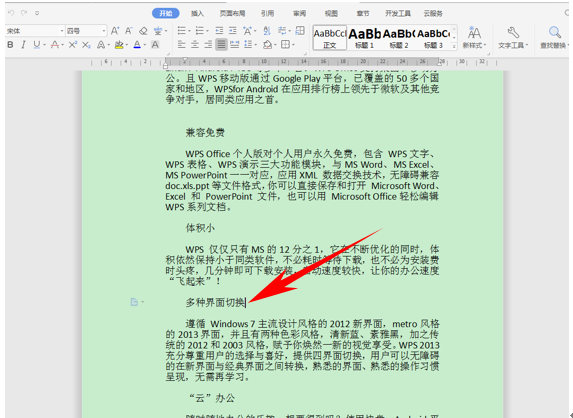Image resolution: width=573 pixels, height=418 pixels.
Task: Expand the styles gallery list
Action: pyautogui.click(x=454, y=46)
